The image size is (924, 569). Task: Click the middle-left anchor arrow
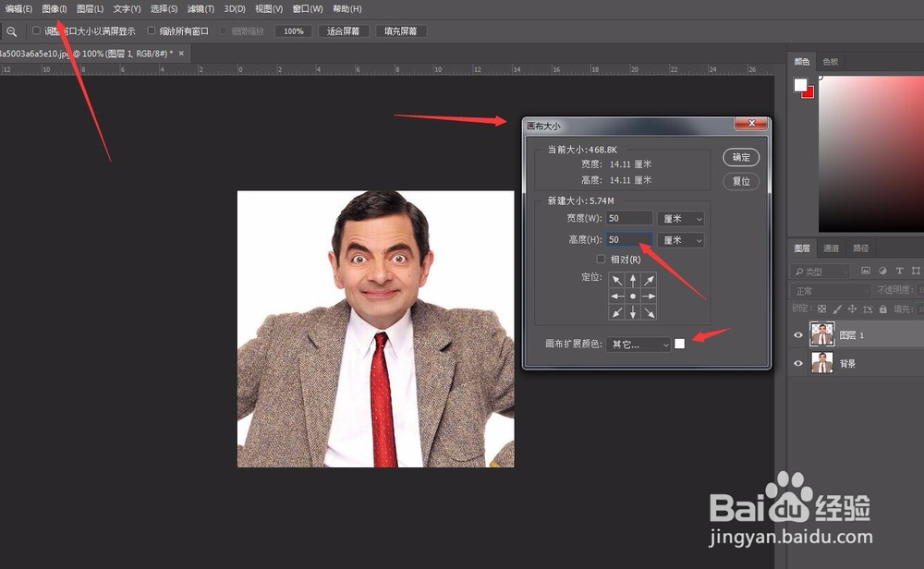pos(617,297)
